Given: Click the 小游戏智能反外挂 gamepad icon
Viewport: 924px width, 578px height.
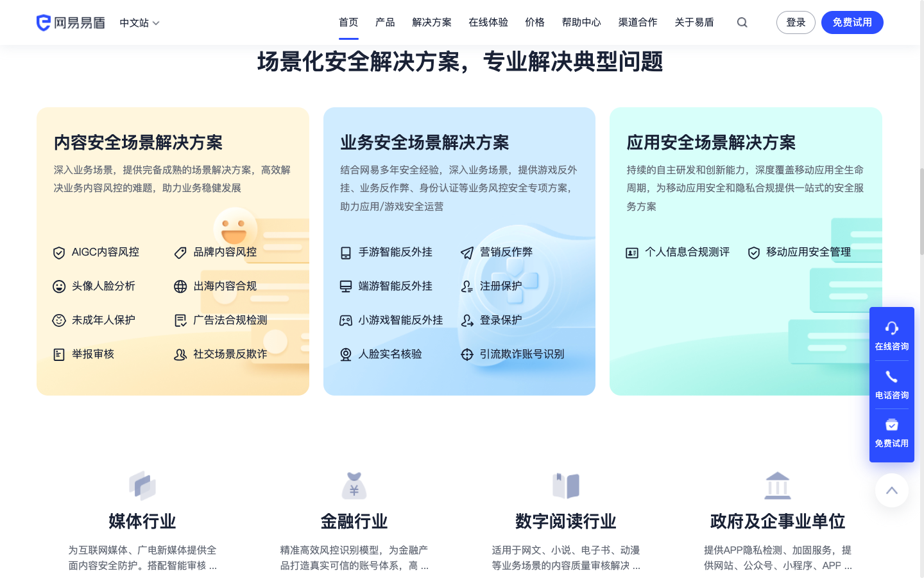Looking at the screenshot, I should coord(346,320).
